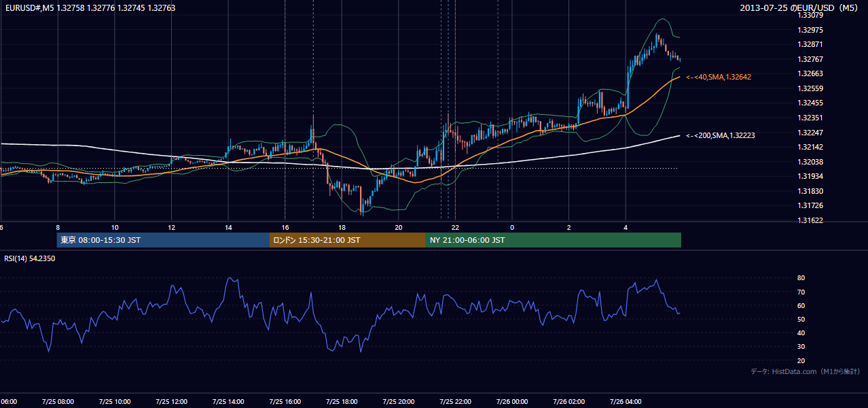
Task: Click price level 1.31934 on the axis
Action: 810,176
